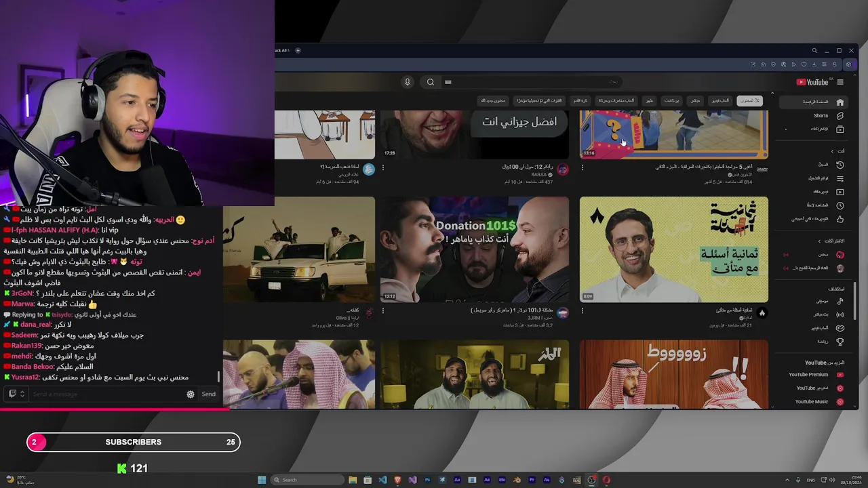
Task: Select the 'ألعاب فيديو' filter chip
Action: coord(720,100)
